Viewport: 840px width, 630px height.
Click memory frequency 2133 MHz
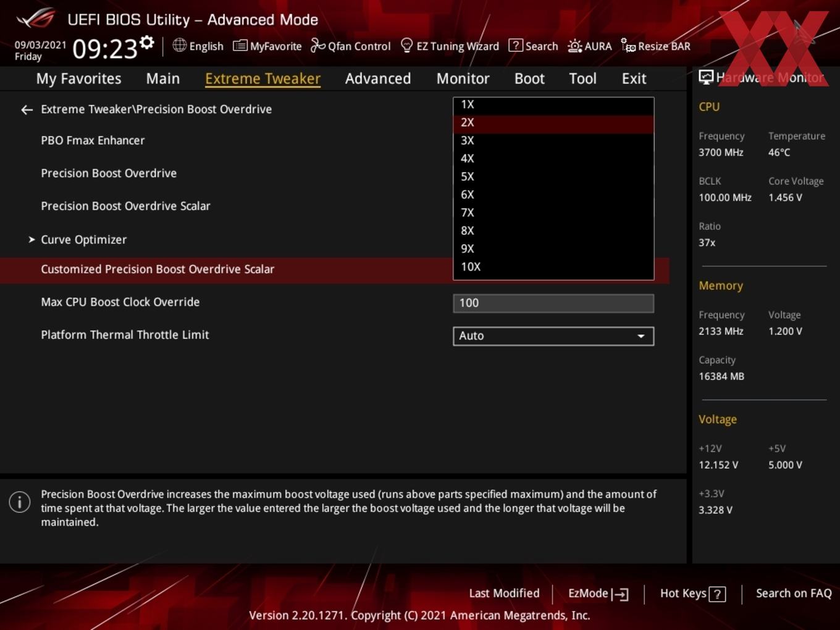click(721, 331)
